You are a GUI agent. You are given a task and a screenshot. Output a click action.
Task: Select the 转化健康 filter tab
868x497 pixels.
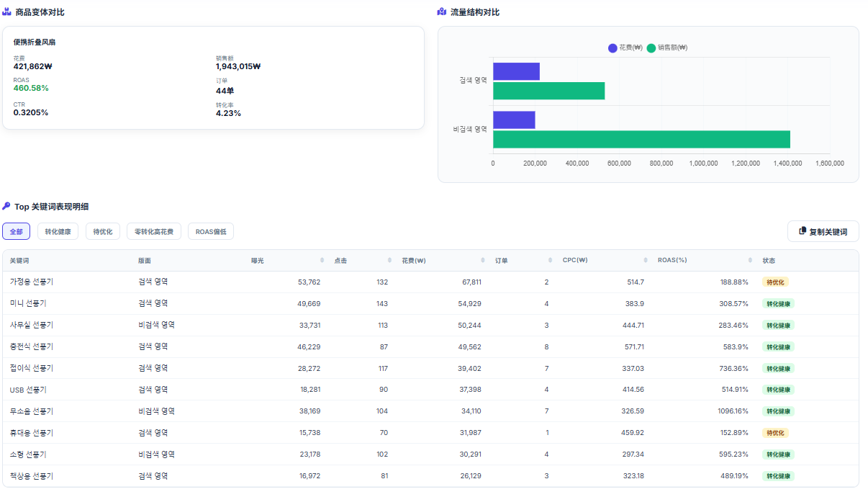point(58,231)
